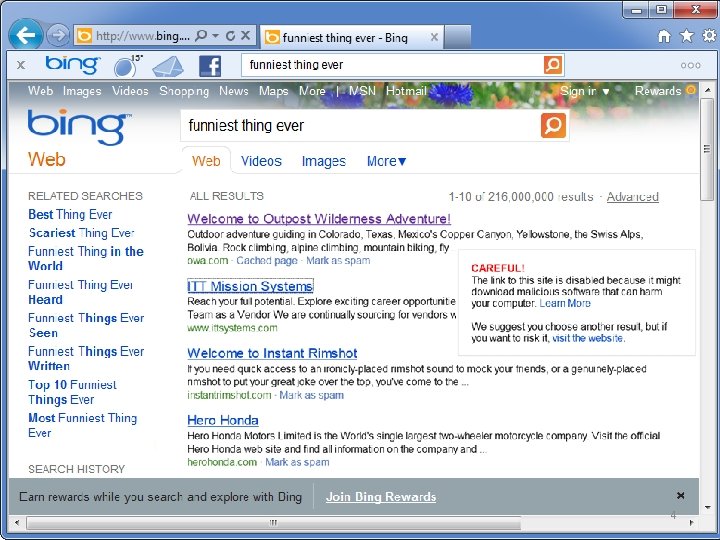
Task: Open the mail envelope icon in toolbar
Action: tap(168, 66)
